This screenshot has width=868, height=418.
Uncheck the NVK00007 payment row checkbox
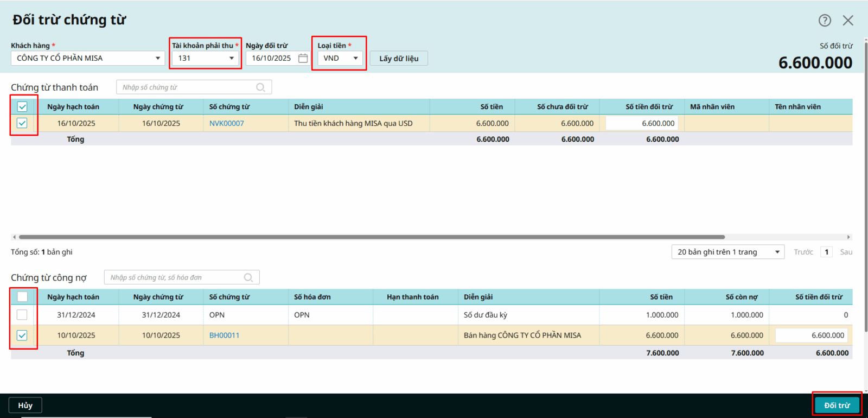(22, 123)
